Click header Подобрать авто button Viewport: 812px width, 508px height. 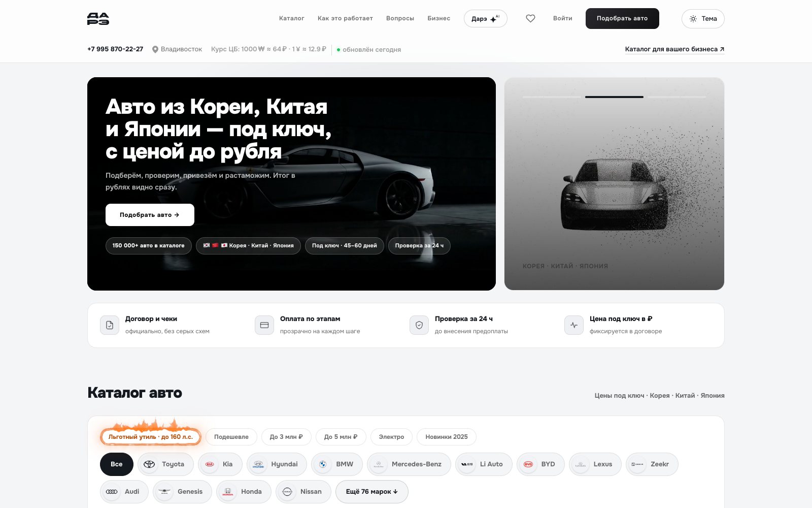click(622, 18)
